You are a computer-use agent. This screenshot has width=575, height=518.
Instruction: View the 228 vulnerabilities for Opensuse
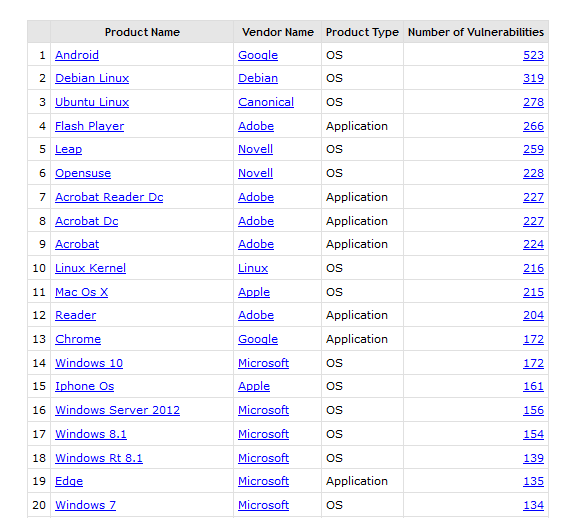(534, 173)
